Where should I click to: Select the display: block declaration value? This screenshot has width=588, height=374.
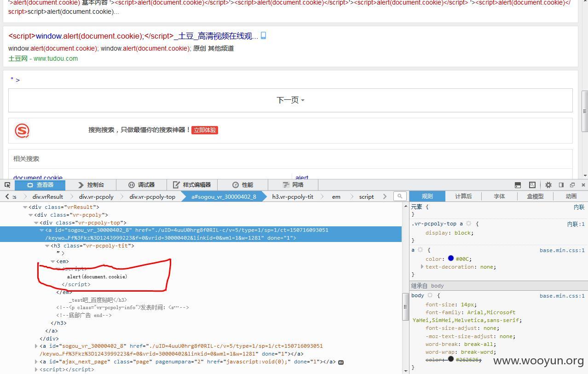click(463, 233)
